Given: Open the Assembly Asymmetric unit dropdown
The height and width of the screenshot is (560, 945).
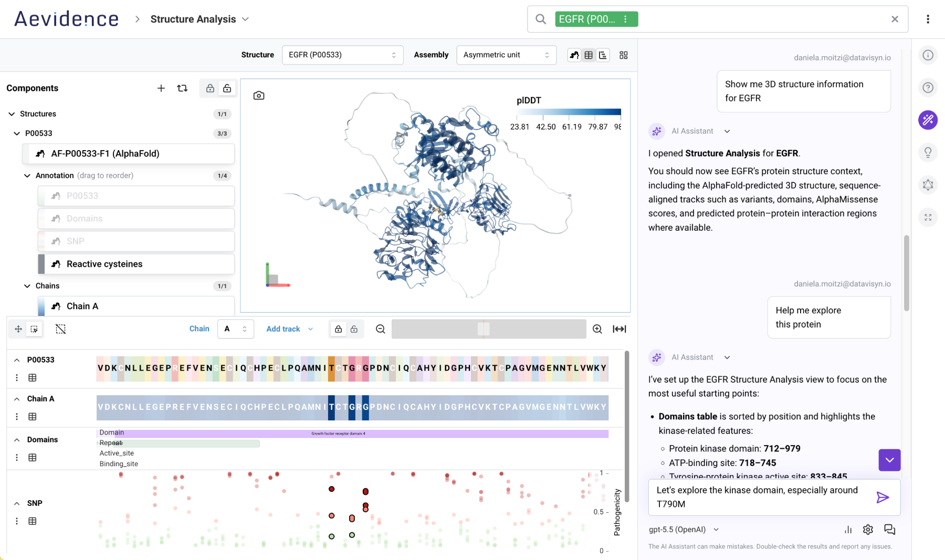Looking at the screenshot, I should [506, 55].
